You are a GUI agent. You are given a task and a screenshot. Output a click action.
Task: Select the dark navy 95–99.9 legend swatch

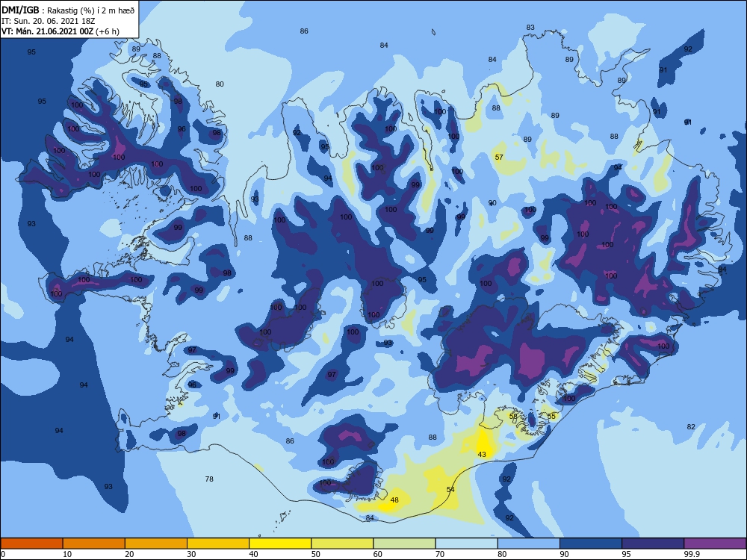click(x=653, y=544)
